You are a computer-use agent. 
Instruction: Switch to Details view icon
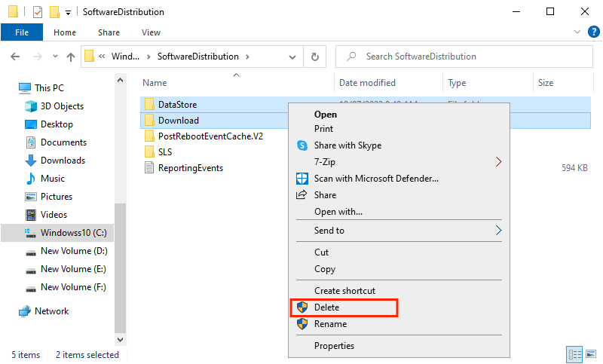[574, 354]
